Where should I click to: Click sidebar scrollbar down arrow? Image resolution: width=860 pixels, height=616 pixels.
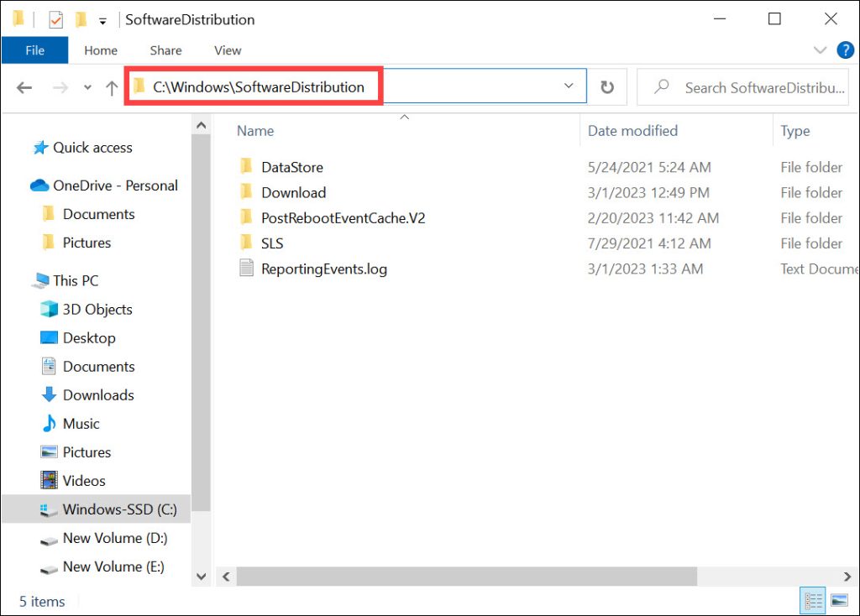(x=202, y=577)
